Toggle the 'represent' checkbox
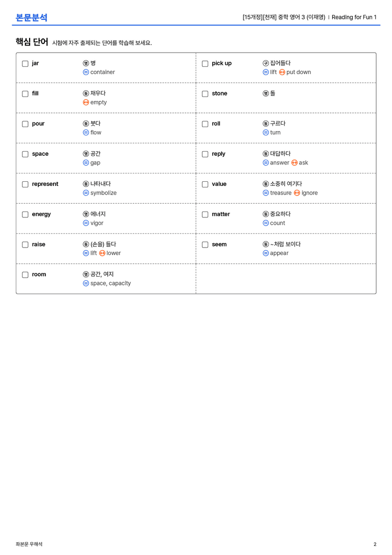The image size is (392, 555). tap(25, 184)
